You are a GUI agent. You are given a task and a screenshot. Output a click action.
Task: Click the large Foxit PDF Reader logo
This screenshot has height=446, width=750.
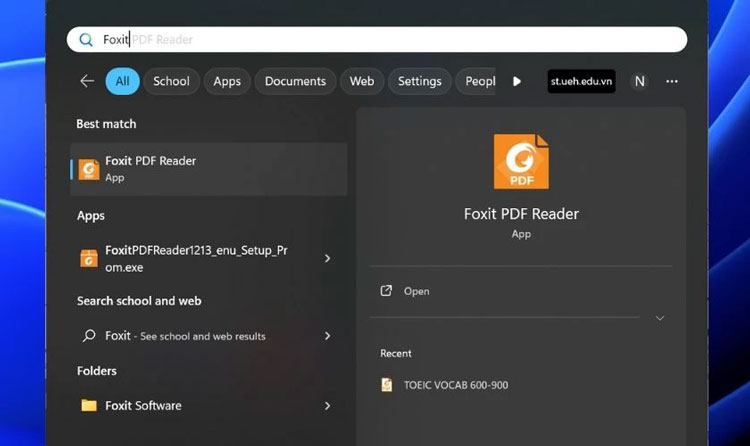click(x=521, y=161)
